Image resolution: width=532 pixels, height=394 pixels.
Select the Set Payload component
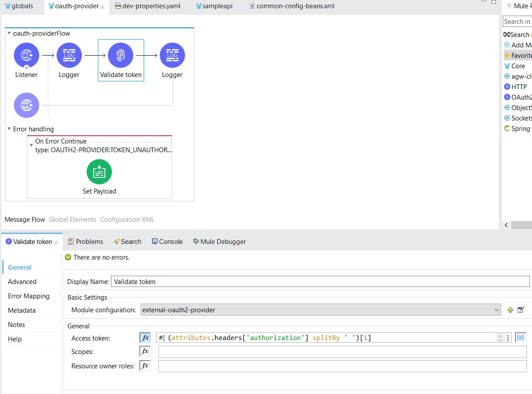pos(99,172)
